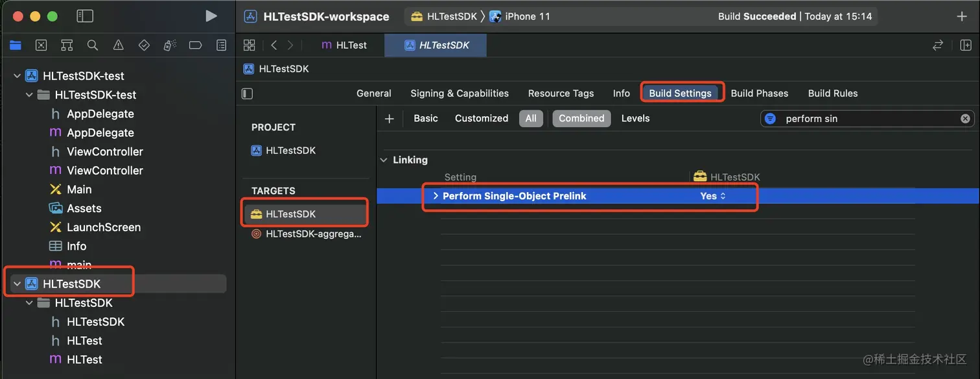Image resolution: width=980 pixels, height=379 pixels.
Task: Open the Info tab
Action: tap(622, 93)
